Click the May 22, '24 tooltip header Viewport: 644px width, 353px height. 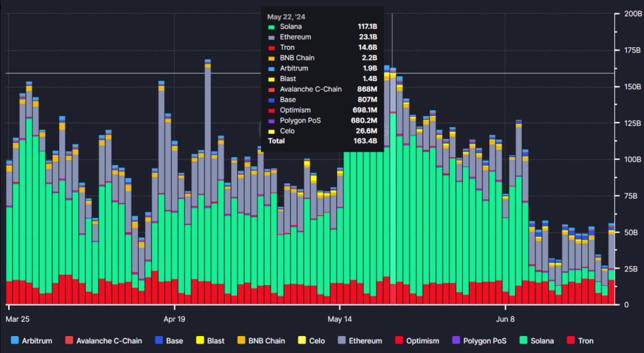[x=285, y=16]
